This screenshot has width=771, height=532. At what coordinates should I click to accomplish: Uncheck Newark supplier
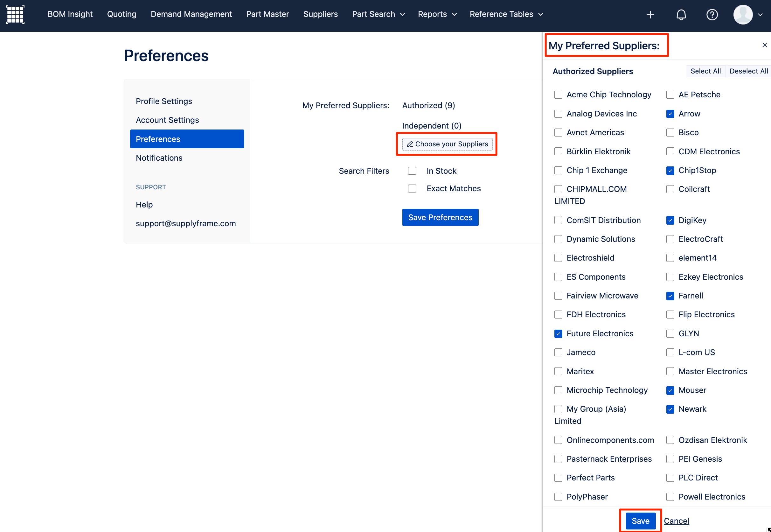[670, 409]
